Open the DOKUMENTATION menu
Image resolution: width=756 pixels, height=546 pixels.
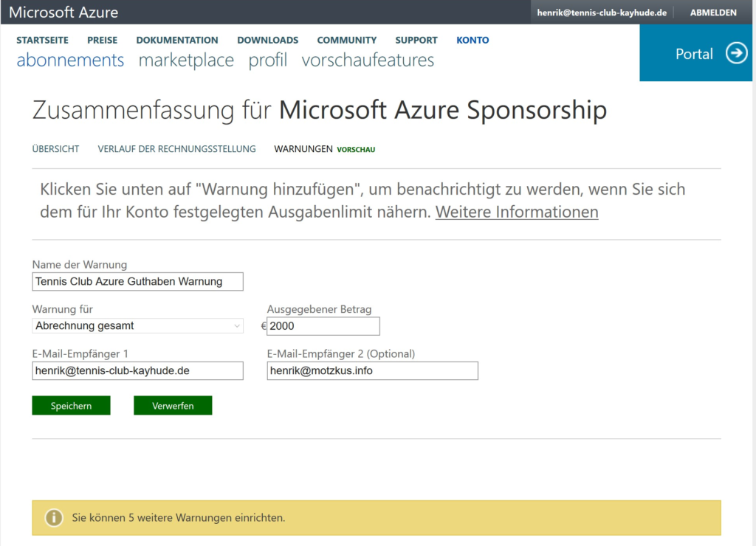(177, 40)
